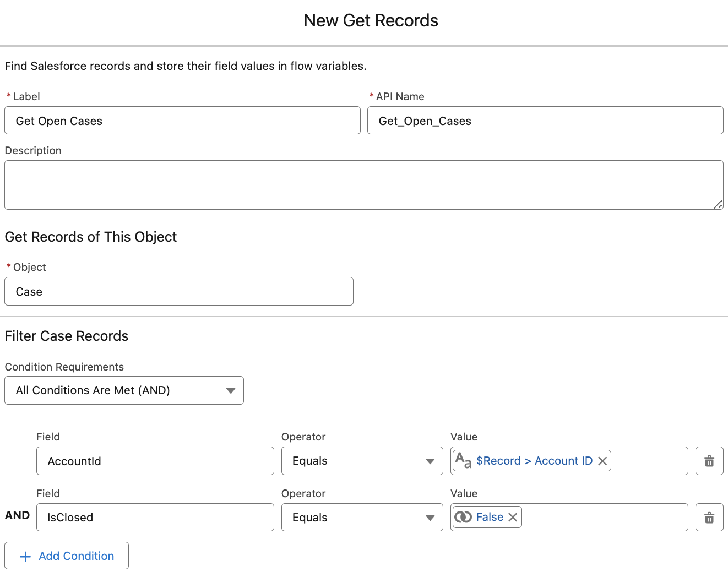Click the plus icon on Add Condition
The image size is (728, 577).
point(25,557)
